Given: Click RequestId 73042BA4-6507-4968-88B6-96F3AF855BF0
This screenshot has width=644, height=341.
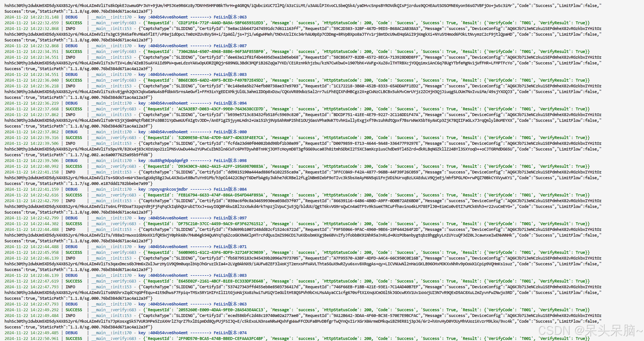Looking at the screenshot, I should pos(220,52).
